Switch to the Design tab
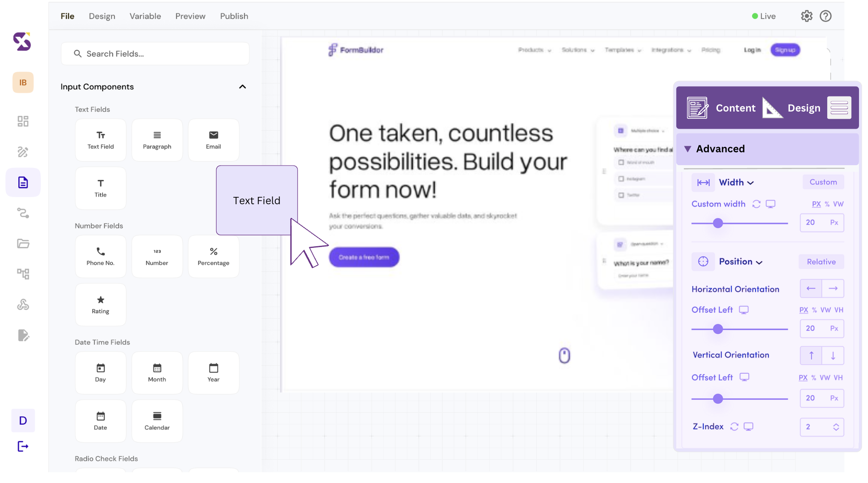Screen dimensions: 868x483 pos(804,107)
